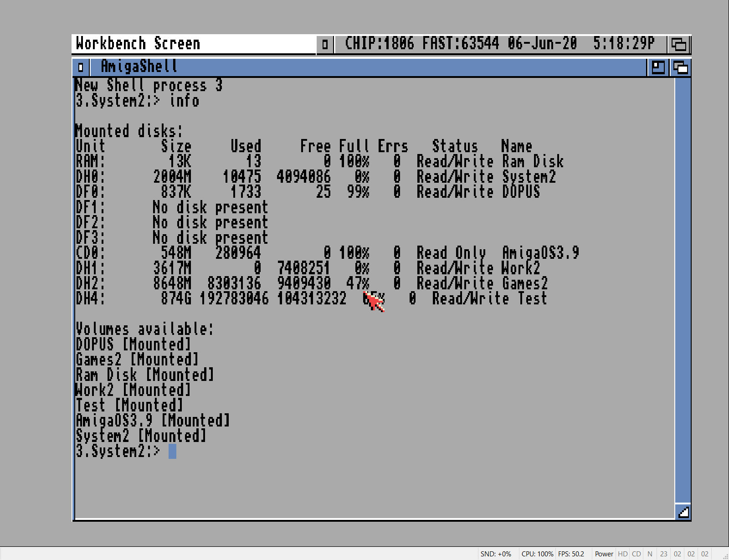Viewport: 729px width, 560px height.
Task: Click the DH2: unit entry
Action: [x=91, y=283]
